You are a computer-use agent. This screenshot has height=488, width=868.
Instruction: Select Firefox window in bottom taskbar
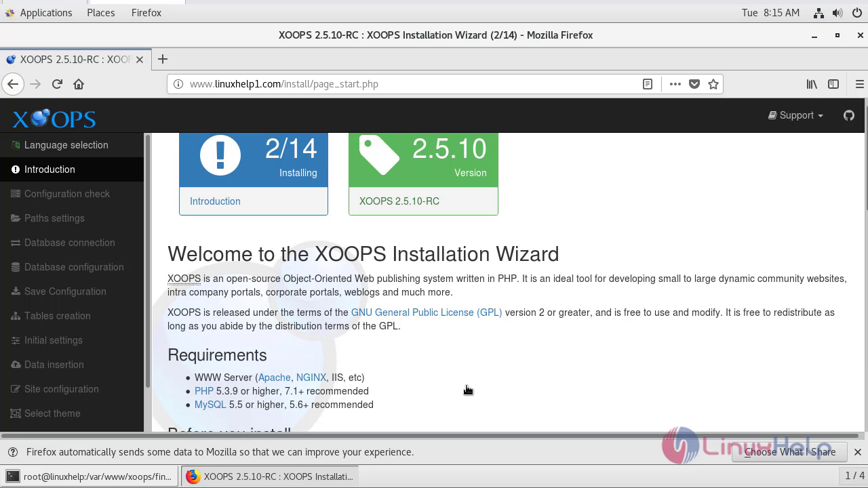click(x=269, y=476)
